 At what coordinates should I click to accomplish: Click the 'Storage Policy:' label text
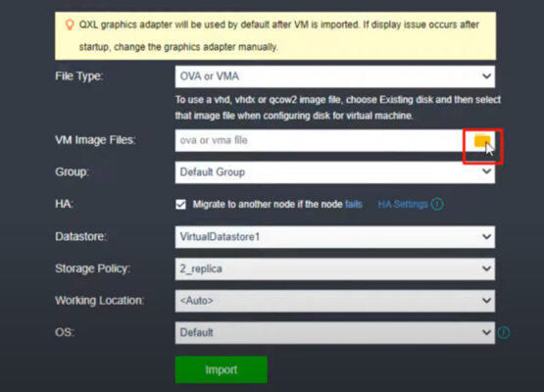[x=93, y=269]
